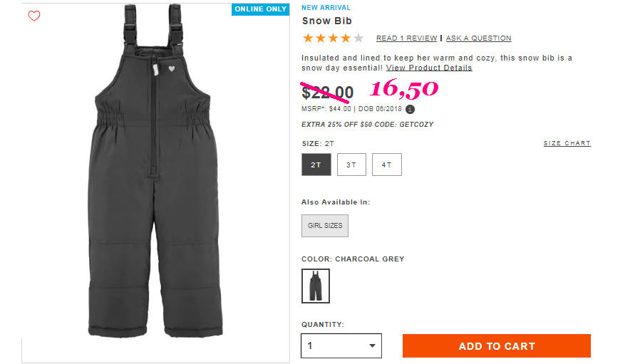Viewport: 635px width, 364px height.
Task: Click the heart wishlist icon
Action: (x=34, y=16)
